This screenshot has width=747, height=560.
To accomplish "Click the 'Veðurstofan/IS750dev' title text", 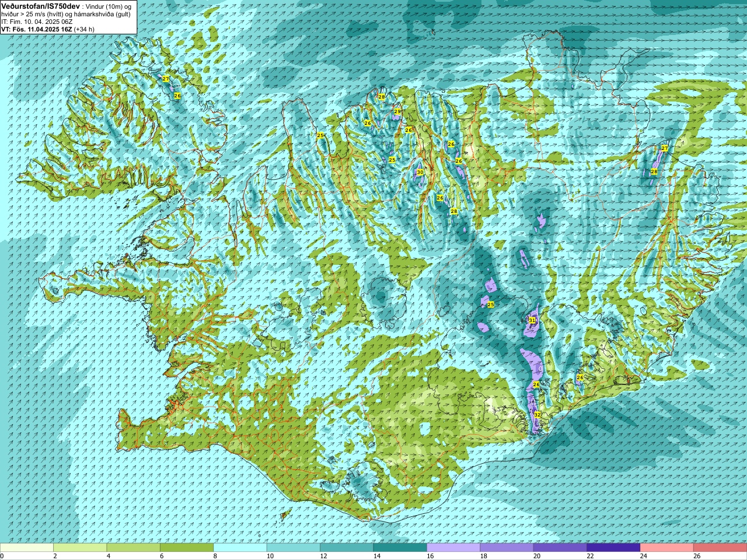I will tap(40, 5).
